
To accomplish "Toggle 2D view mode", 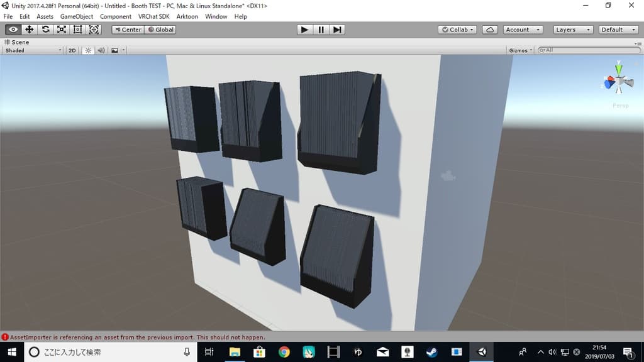I will [x=72, y=50].
